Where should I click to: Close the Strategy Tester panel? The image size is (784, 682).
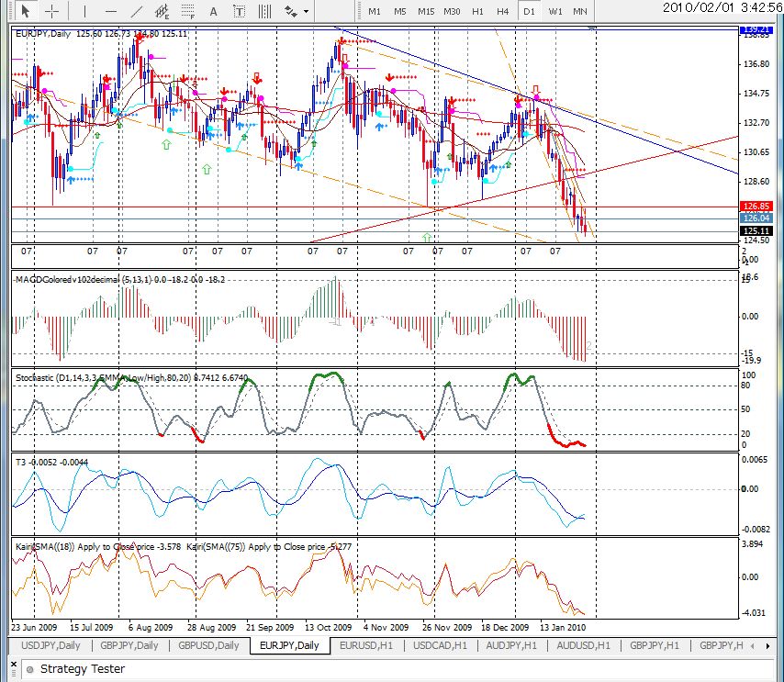14,665
